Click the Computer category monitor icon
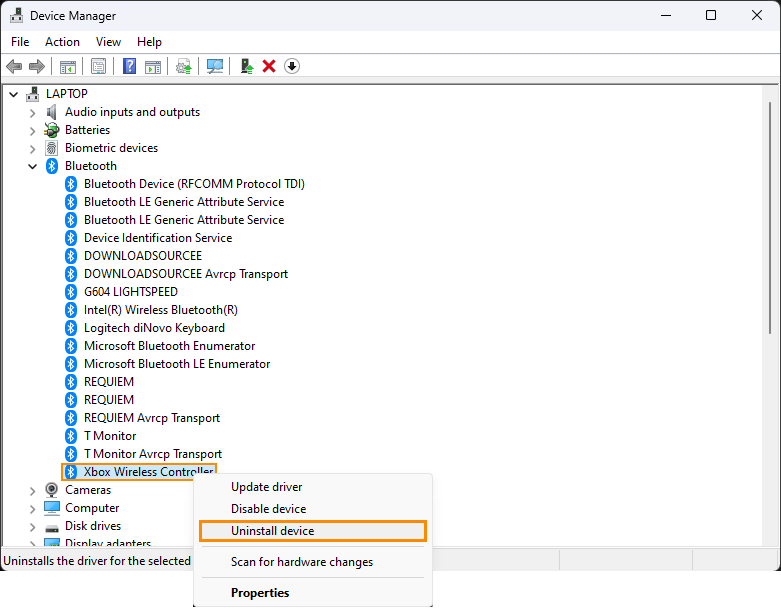The image size is (781, 608). [x=51, y=508]
